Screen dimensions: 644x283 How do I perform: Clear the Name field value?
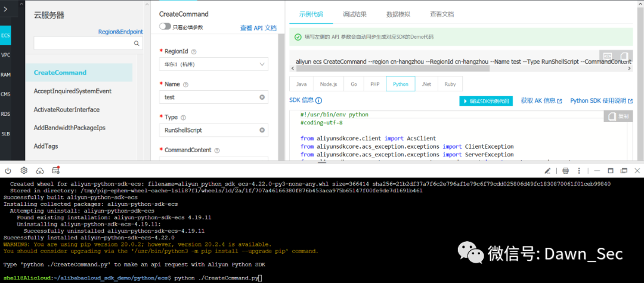point(262,97)
